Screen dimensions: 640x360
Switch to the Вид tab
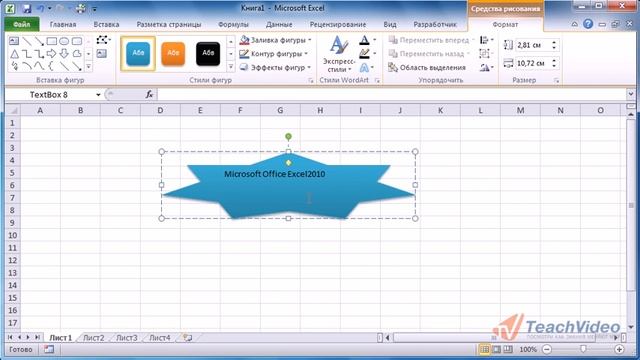coord(390,24)
